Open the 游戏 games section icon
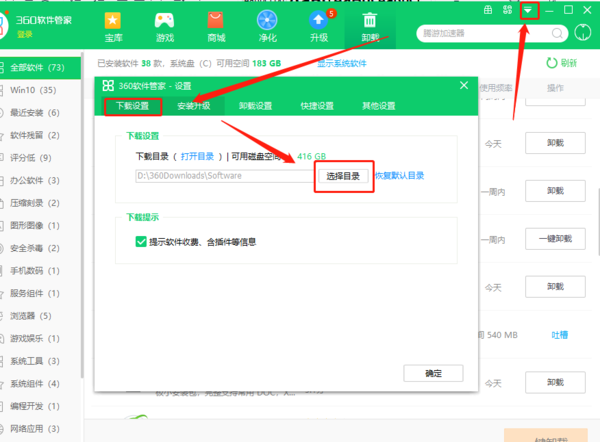Image resolution: width=600 pixels, height=442 pixels. (x=165, y=24)
